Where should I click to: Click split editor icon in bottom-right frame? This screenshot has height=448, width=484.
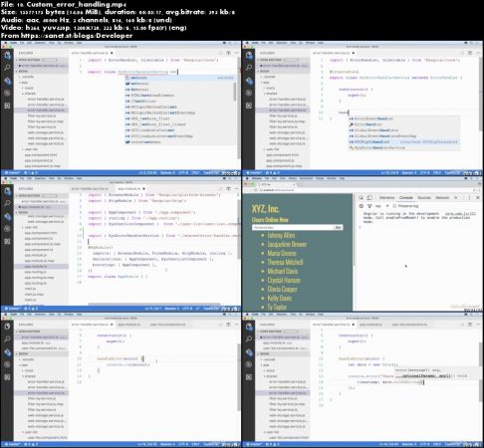point(470,325)
